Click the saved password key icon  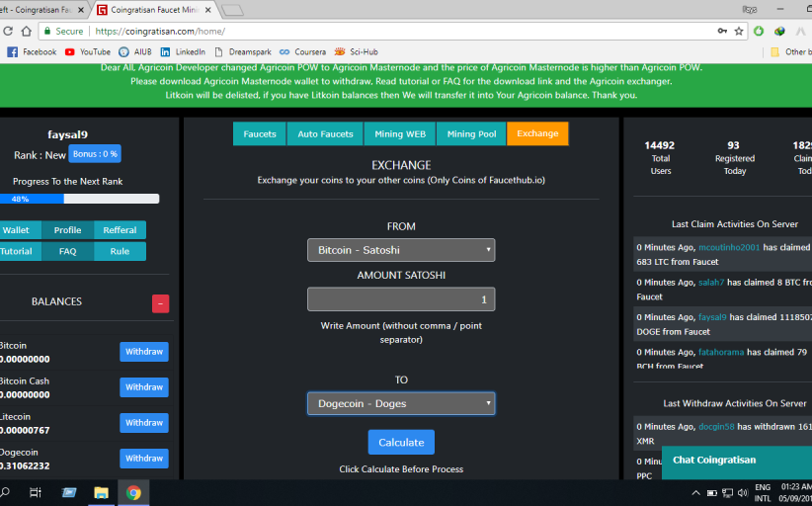pyautogui.click(x=721, y=31)
